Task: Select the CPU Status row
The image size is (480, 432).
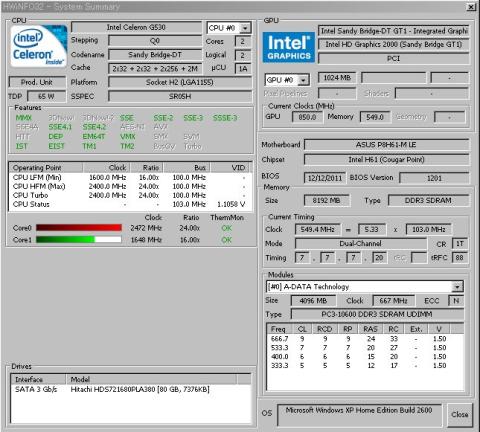Action: click(130, 204)
